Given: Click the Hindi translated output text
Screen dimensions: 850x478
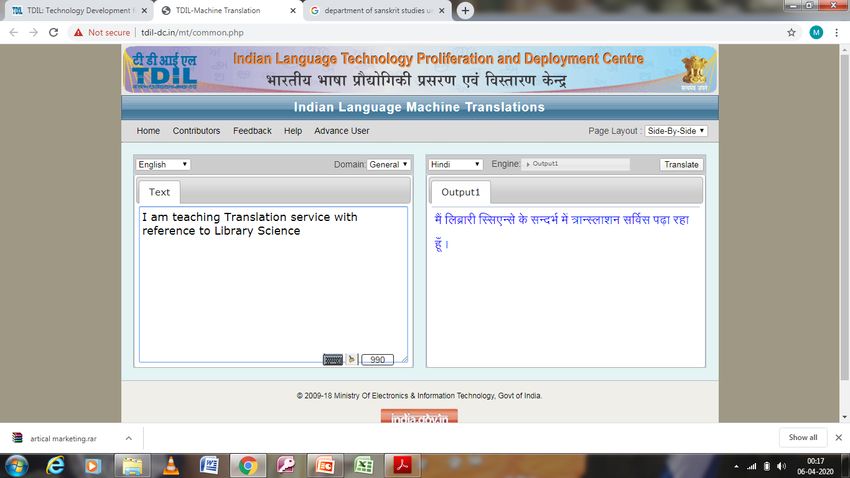Looking at the screenshot, I should [x=562, y=231].
